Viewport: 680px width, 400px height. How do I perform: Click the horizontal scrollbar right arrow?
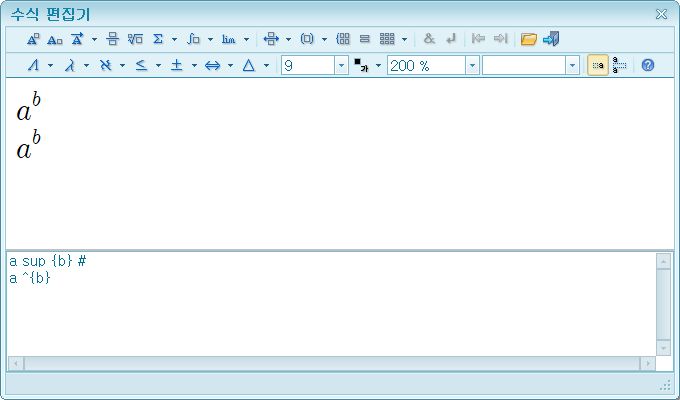[x=648, y=363]
